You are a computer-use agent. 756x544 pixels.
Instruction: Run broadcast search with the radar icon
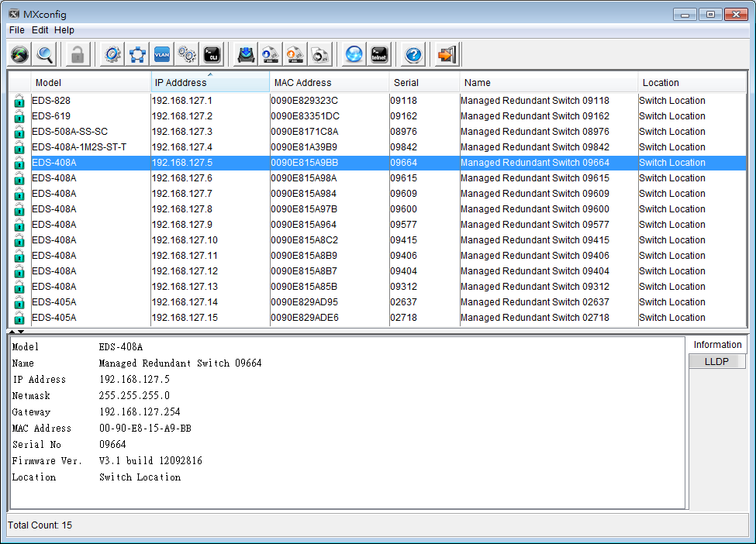click(19, 54)
